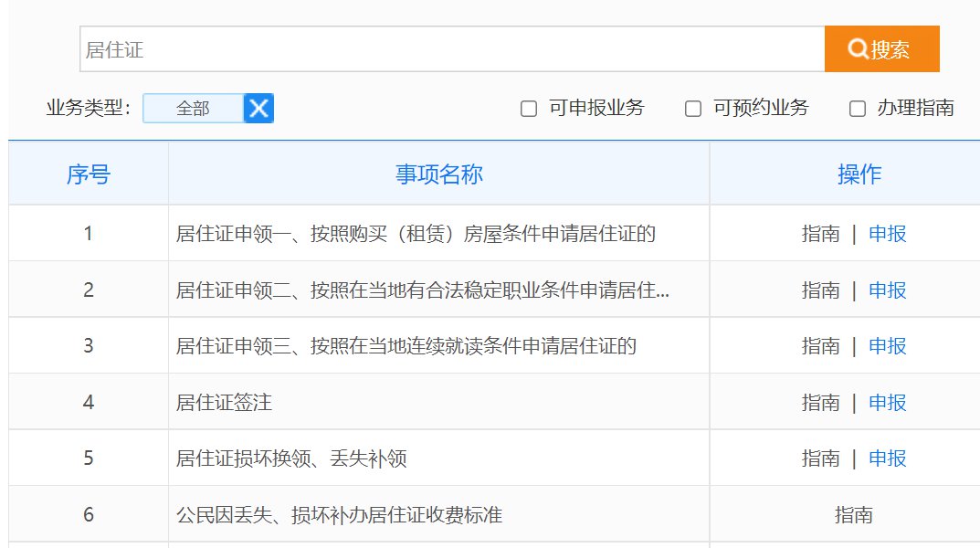Viewport: 980px width, 548px height.
Task: Click the 事项名称 column header
Action: point(438,174)
